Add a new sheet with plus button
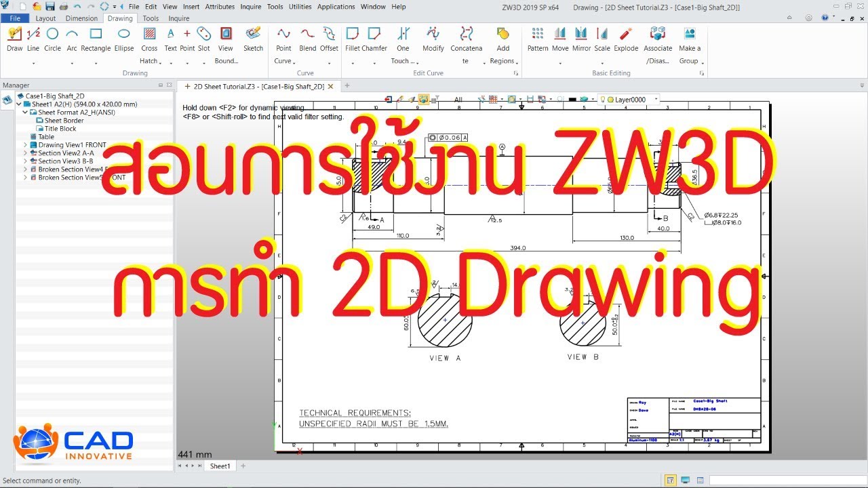Image resolution: width=868 pixels, height=488 pixels. pyautogui.click(x=243, y=466)
